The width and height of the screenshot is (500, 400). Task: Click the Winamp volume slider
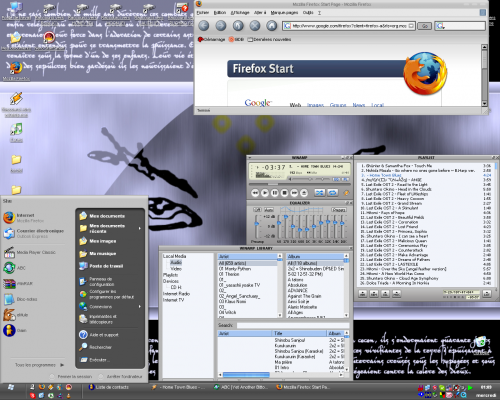coord(302,179)
